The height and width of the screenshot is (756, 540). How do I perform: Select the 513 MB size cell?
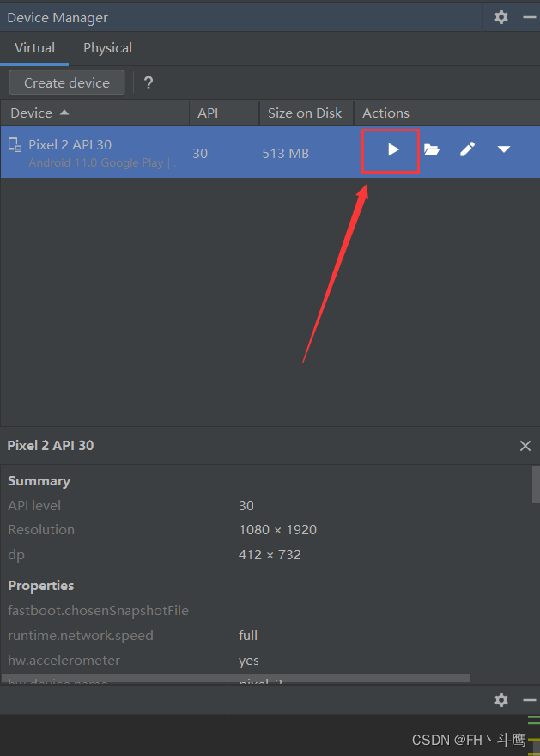click(285, 154)
